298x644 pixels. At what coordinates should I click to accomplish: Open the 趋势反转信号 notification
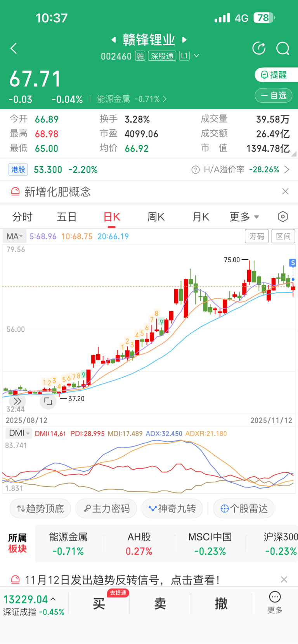[x=122, y=580]
